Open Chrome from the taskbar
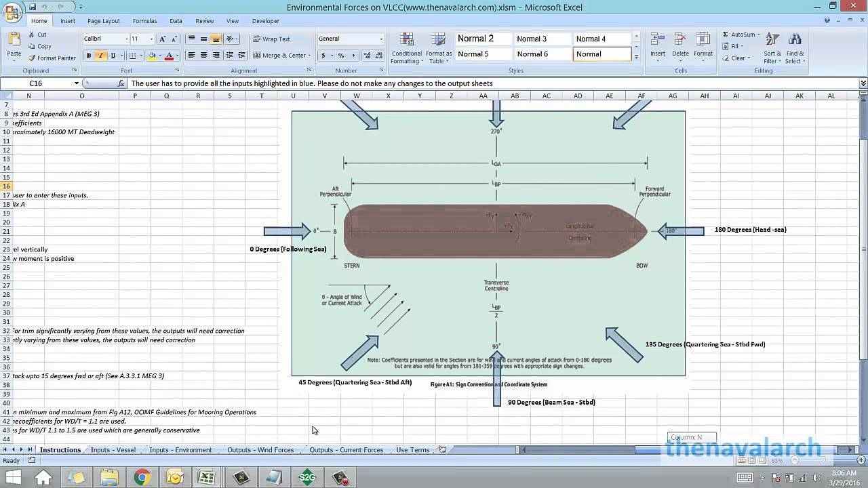 (x=142, y=478)
